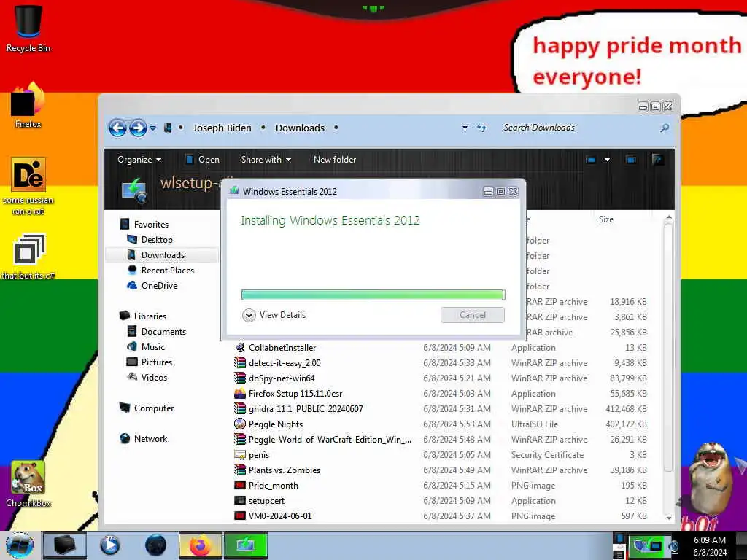The height and width of the screenshot is (560, 747).
Task: Click the file list vertical scrollbar
Action: pos(668,348)
